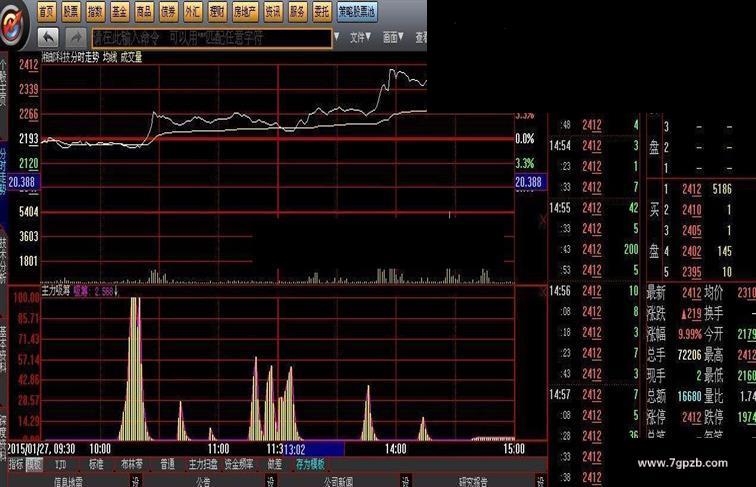Open the 股票 stocks menu
This screenshot has height=487, width=756.
coord(71,12)
